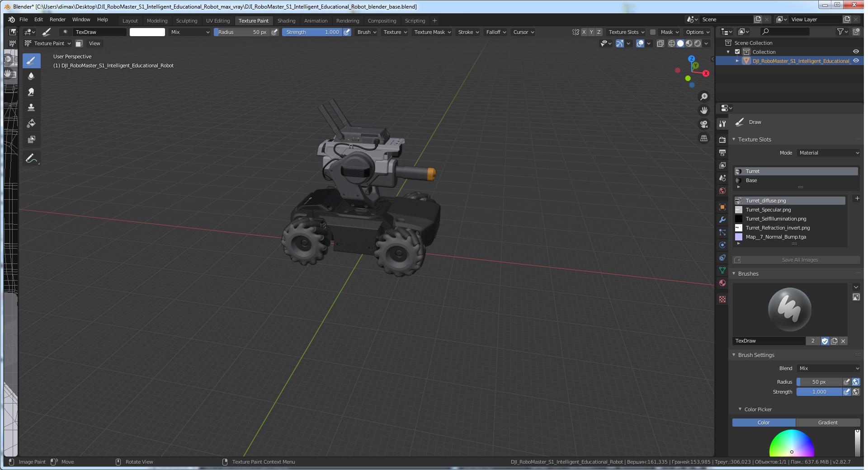Image resolution: width=868 pixels, height=470 pixels.
Task: Open the Cursor popover
Action: tap(524, 32)
